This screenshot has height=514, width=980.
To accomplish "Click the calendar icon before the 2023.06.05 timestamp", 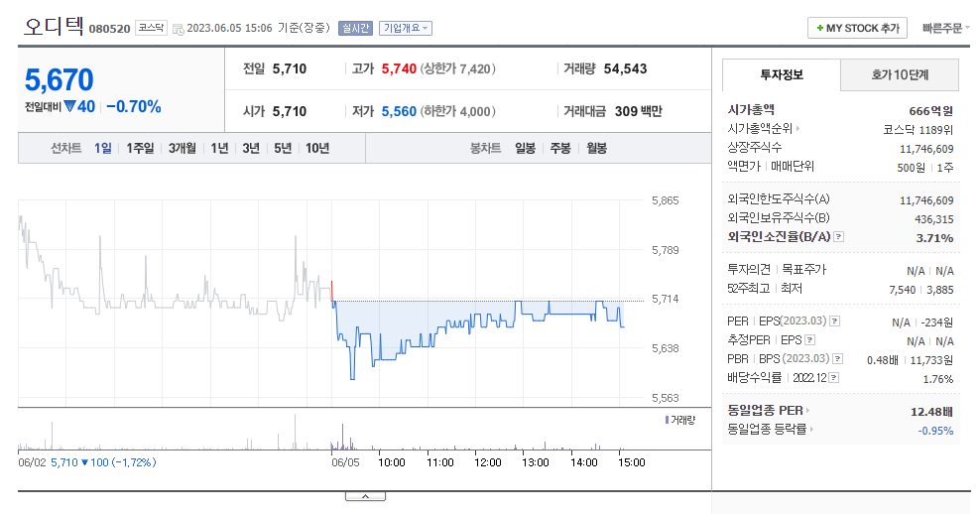I will [x=179, y=29].
